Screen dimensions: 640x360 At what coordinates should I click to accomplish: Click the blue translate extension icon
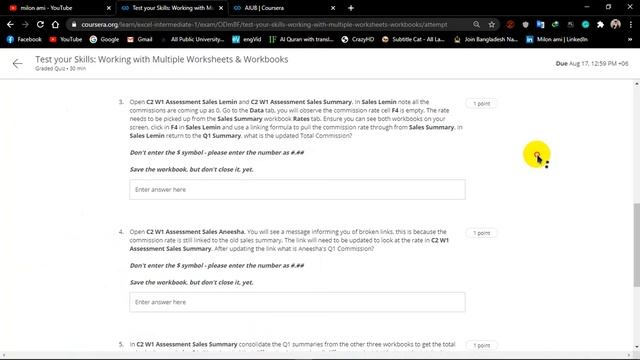540,24
